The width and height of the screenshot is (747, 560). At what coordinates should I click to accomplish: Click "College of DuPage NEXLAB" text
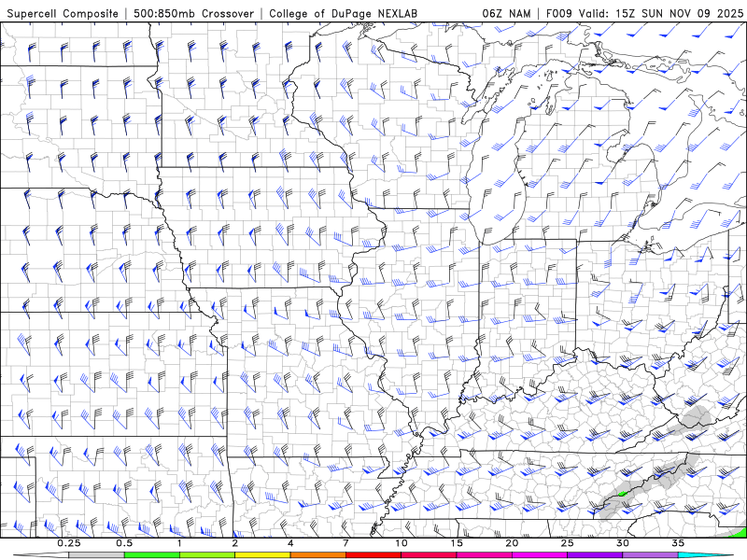pos(343,14)
